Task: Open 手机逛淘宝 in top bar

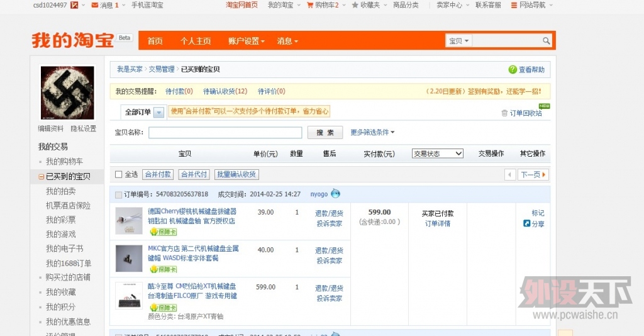Action: click(147, 5)
